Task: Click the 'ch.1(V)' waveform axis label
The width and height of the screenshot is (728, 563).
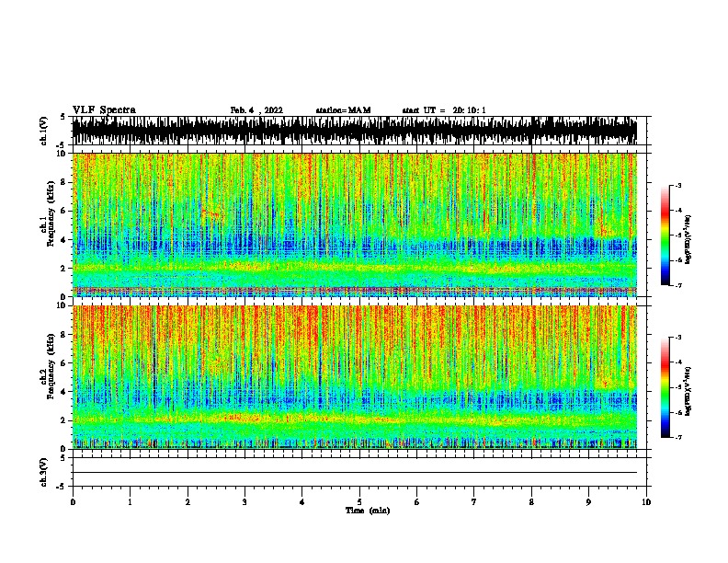Action: [x=44, y=131]
